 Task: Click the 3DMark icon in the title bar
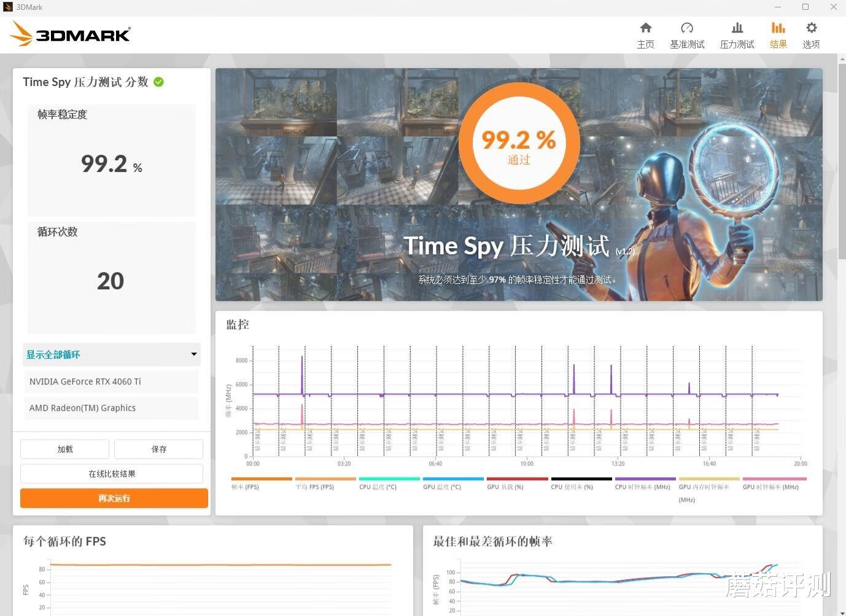tap(8, 7)
